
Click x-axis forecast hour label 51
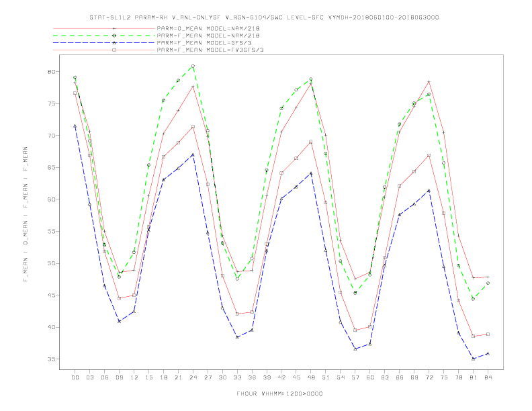(x=326, y=377)
